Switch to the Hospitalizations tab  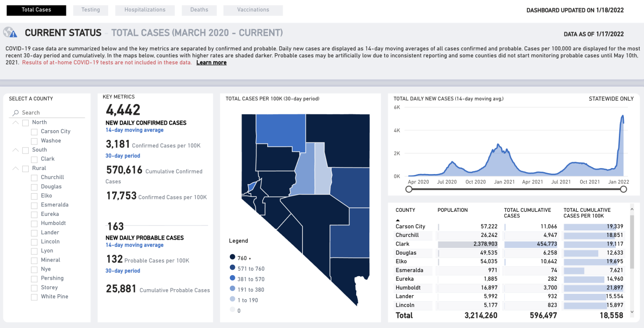pyautogui.click(x=145, y=10)
